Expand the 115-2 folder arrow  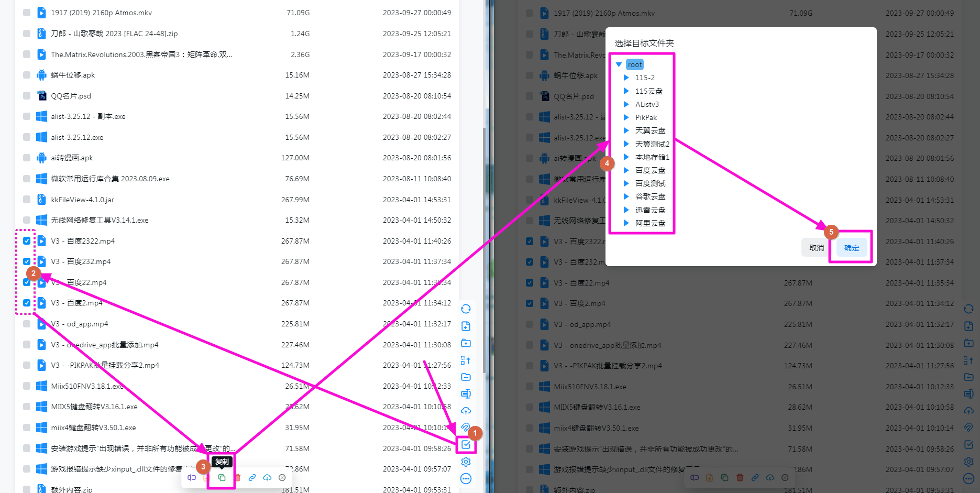pos(626,78)
